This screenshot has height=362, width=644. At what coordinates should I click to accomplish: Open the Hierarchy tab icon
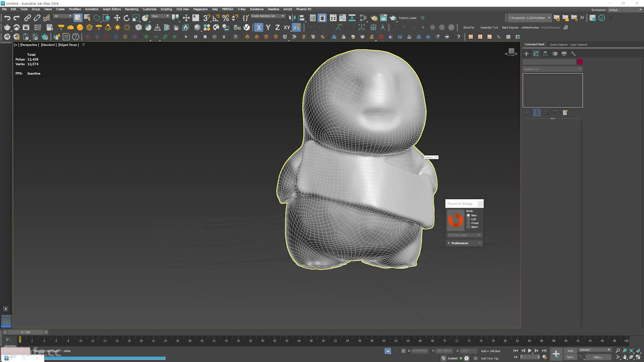pyautogui.click(x=545, y=54)
